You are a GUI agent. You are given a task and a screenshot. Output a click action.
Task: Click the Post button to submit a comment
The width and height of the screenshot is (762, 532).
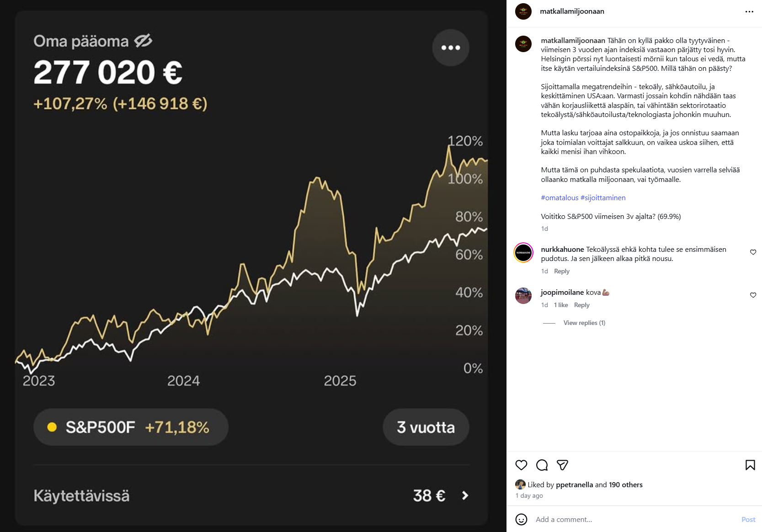tap(748, 519)
